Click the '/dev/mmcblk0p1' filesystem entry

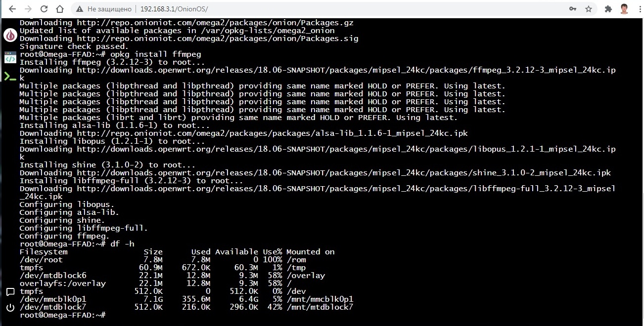pyautogui.click(x=53, y=299)
